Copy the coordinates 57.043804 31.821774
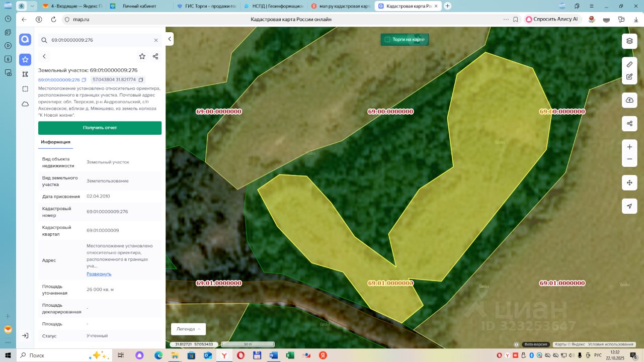 [x=141, y=80]
